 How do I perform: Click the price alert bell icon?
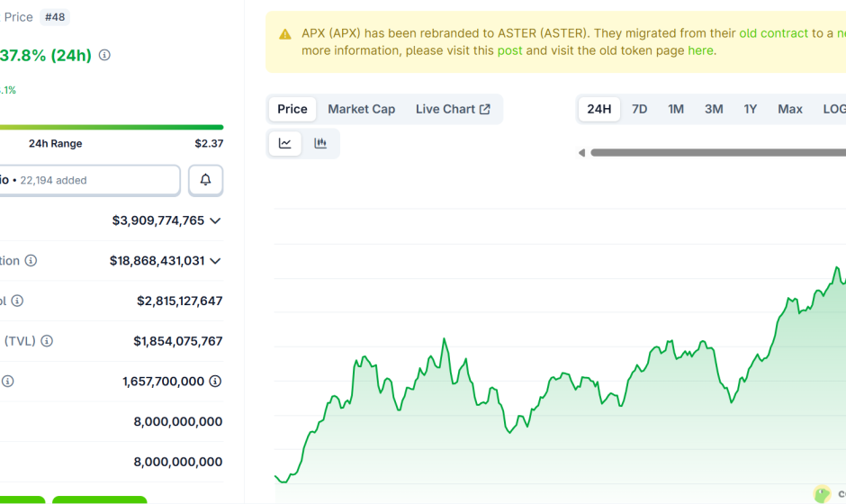click(205, 180)
